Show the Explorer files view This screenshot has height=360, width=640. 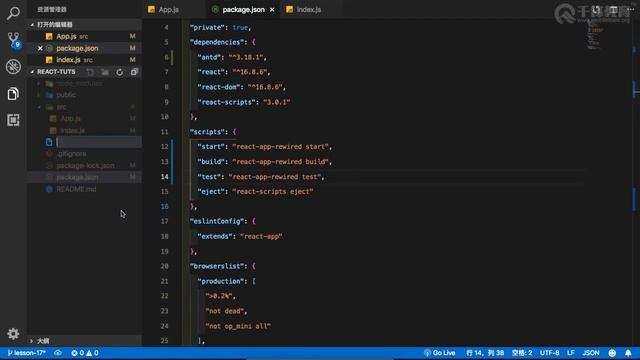pos(13,93)
